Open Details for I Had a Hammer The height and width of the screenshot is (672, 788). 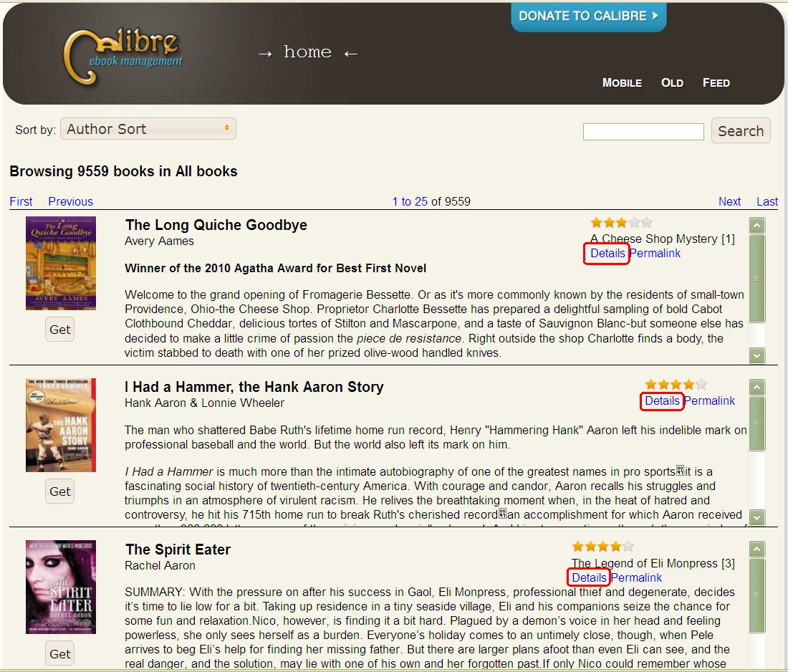click(662, 401)
